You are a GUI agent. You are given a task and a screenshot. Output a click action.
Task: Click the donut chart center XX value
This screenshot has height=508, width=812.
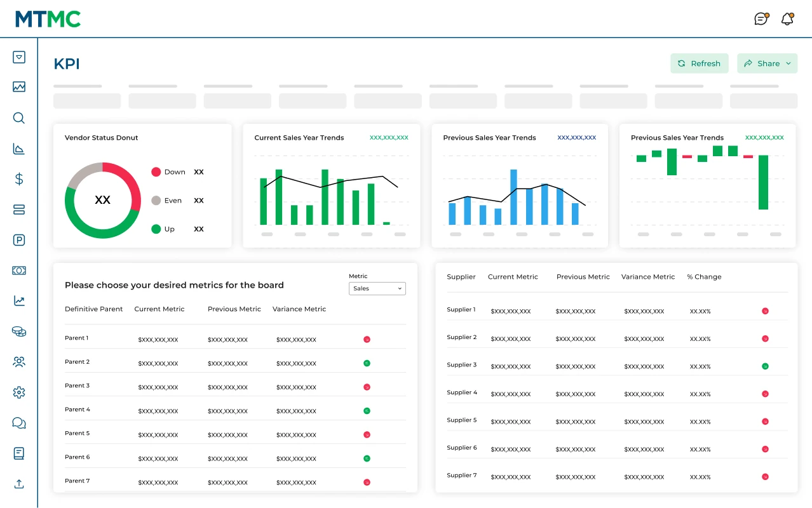point(102,200)
